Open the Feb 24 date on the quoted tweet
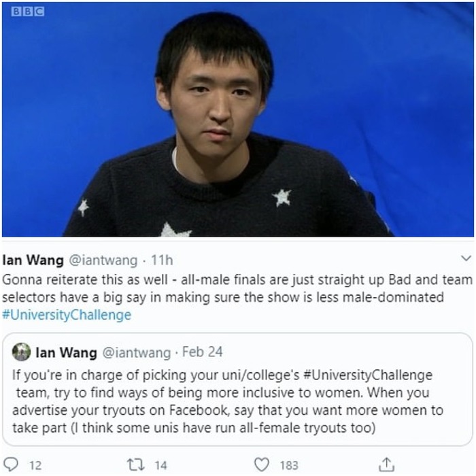Viewport: 476px width, 476px height. pos(202,352)
